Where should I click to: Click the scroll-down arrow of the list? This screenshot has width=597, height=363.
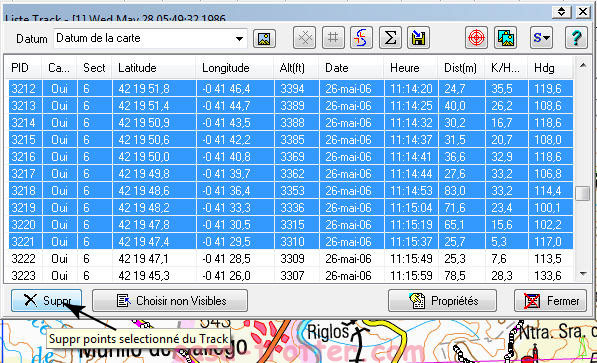click(x=583, y=274)
